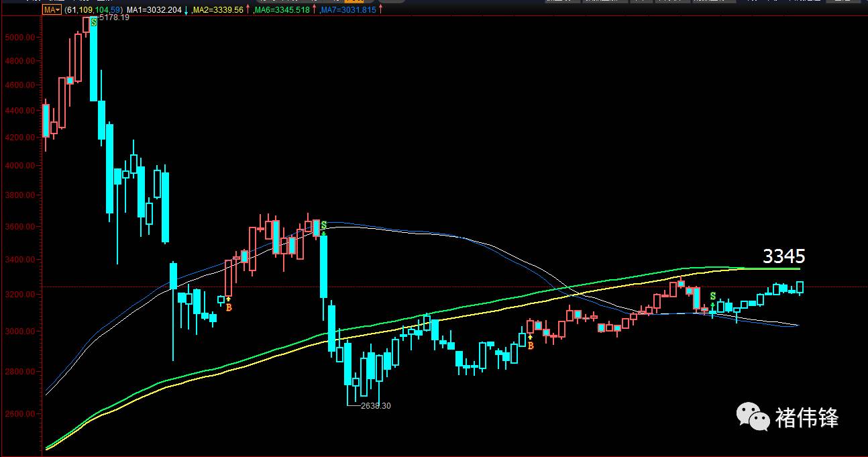Click the S sell marker at the 5178.19 peak
868x457 pixels.
pos(94,22)
